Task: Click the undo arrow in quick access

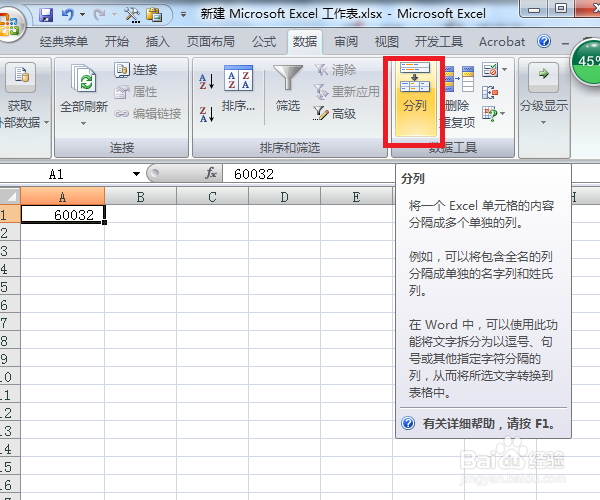Action: click(68, 15)
